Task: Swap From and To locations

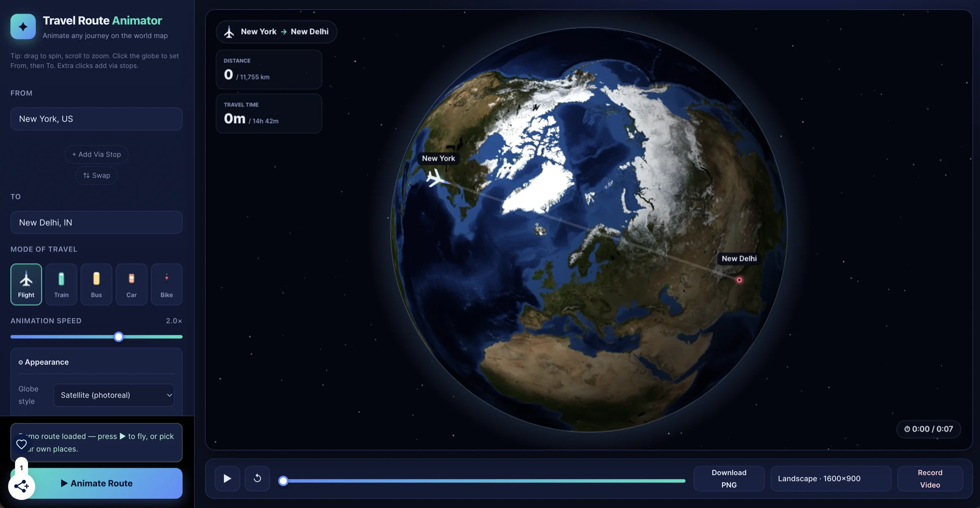Action: click(x=96, y=175)
